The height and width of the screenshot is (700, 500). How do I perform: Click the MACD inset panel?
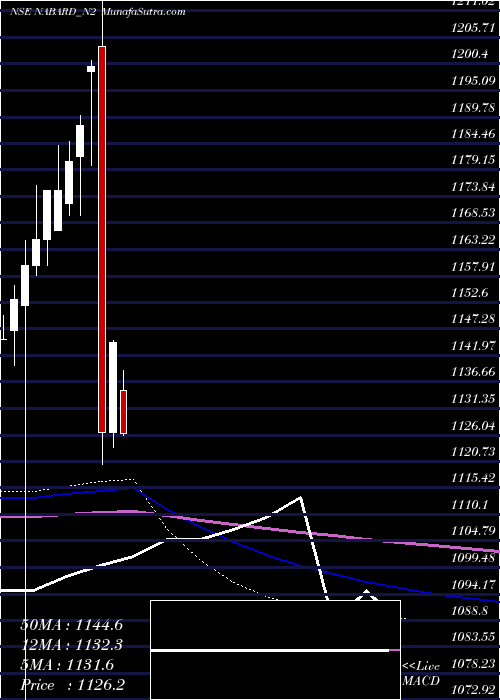(275, 650)
